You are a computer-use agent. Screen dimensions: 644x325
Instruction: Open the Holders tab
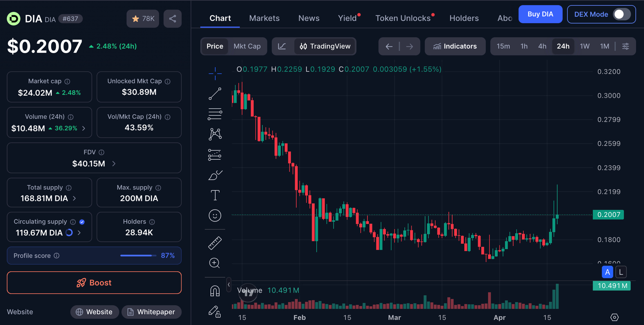click(x=464, y=18)
